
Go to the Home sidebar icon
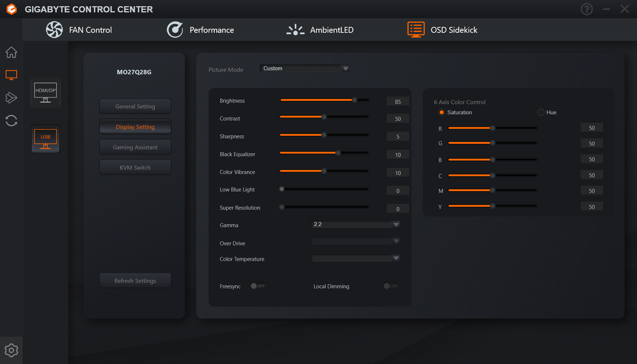(12, 52)
